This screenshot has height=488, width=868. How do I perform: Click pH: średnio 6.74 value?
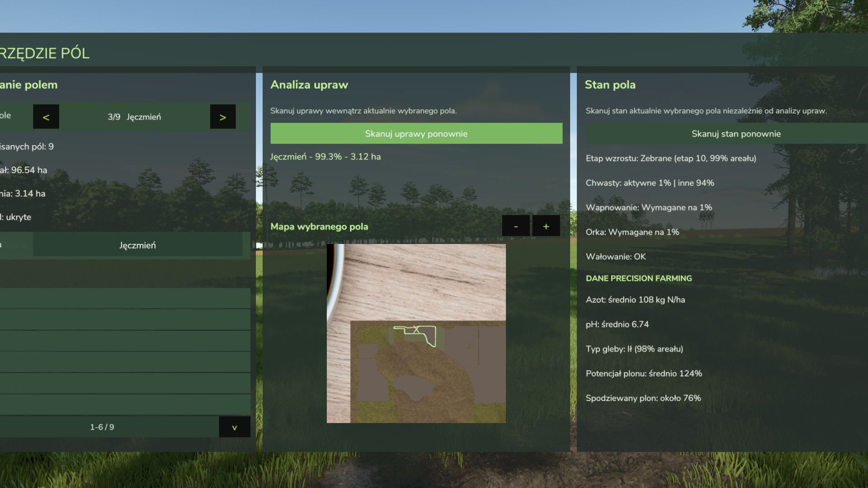point(617,324)
